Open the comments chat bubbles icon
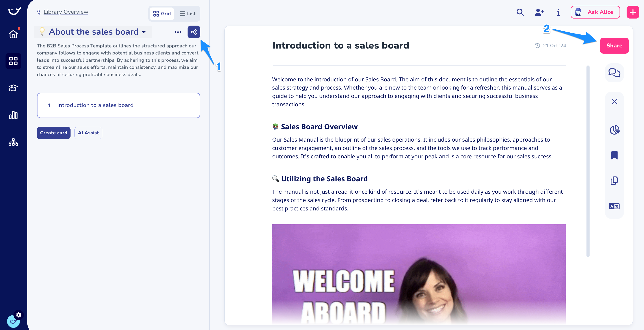This screenshot has height=330, width=644. pyautogui.click(x=614, y=73)
